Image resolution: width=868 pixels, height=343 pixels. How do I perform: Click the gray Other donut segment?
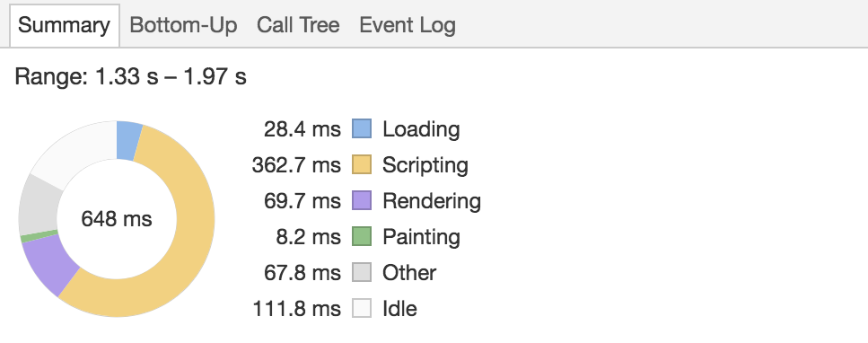tap(38, 207)
